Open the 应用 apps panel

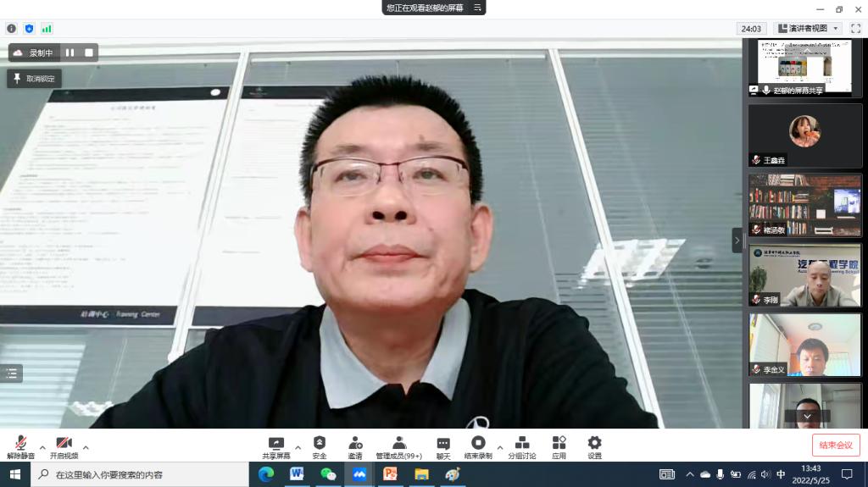pyautogui.click(x=559, y=447)
